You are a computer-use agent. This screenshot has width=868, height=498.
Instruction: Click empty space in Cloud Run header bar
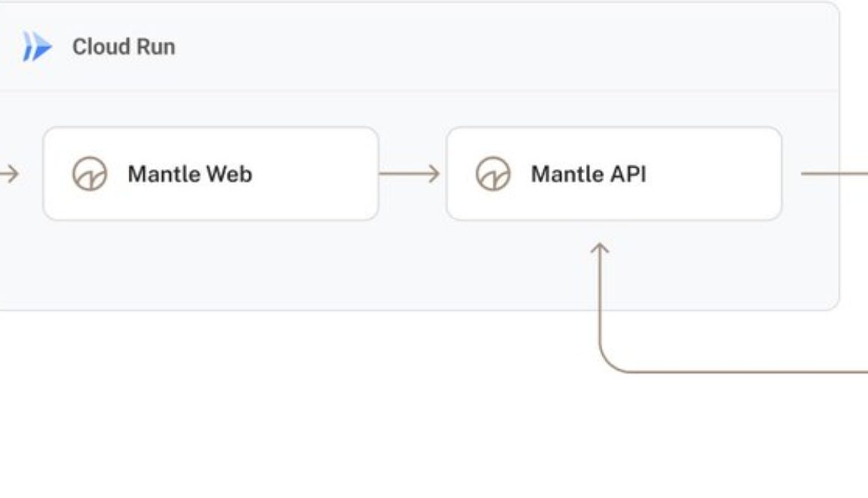486,46
